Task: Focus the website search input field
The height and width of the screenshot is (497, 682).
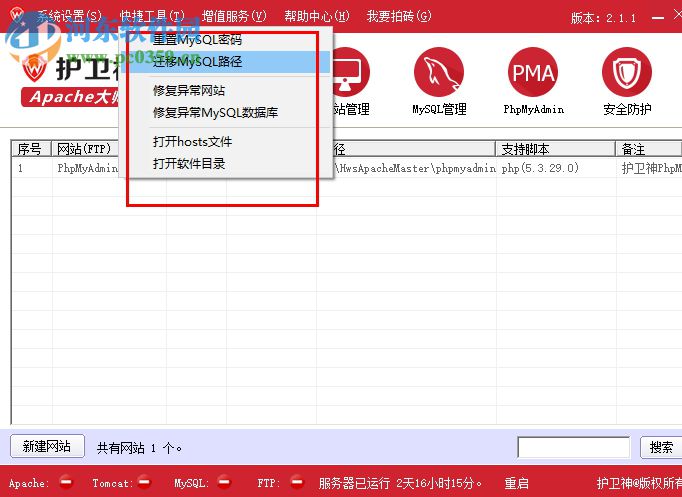Action: coord(574,447)
